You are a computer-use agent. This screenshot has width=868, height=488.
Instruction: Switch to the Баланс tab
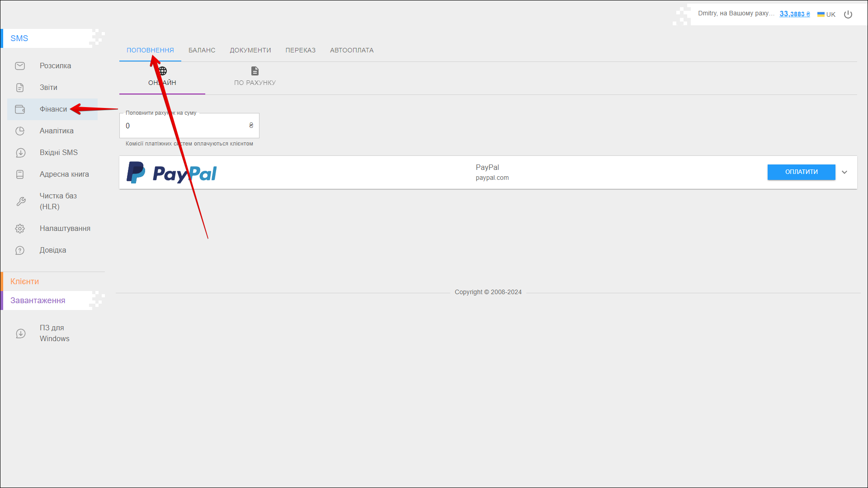point(202,50)
